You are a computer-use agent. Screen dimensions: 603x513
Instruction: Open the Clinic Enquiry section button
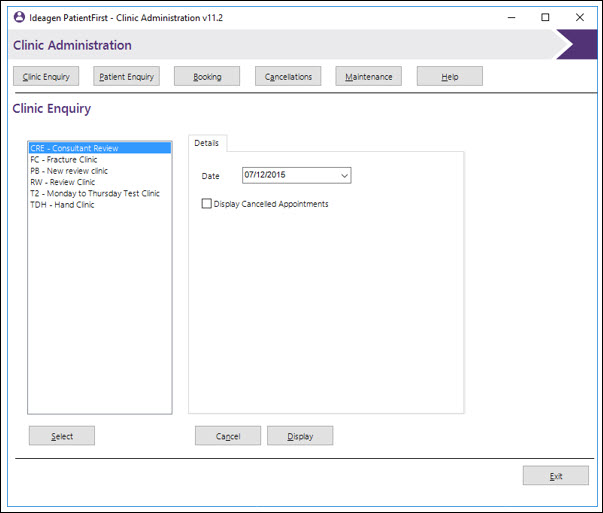coord(46,76)
